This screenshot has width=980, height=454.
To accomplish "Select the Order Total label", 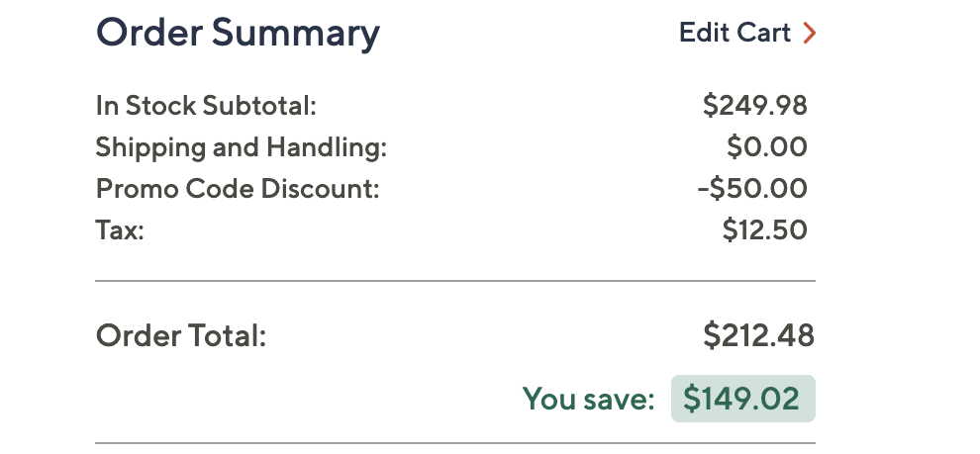I will [181, 336].
